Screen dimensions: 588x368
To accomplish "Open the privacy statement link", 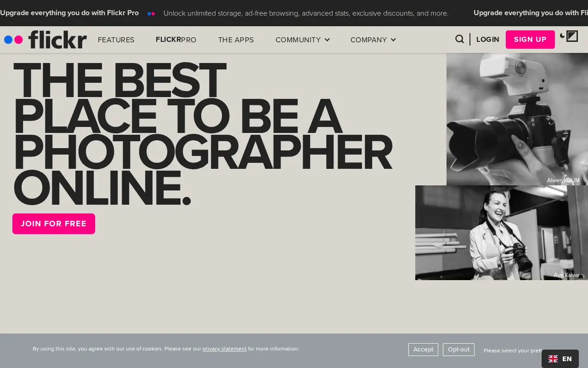I will [x=225, y=349].
